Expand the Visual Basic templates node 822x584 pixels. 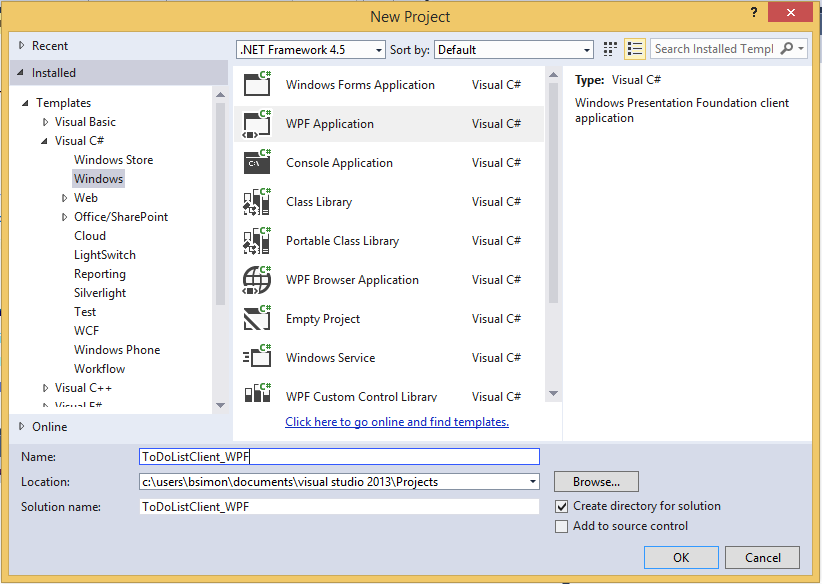click(x=44, y=121)
